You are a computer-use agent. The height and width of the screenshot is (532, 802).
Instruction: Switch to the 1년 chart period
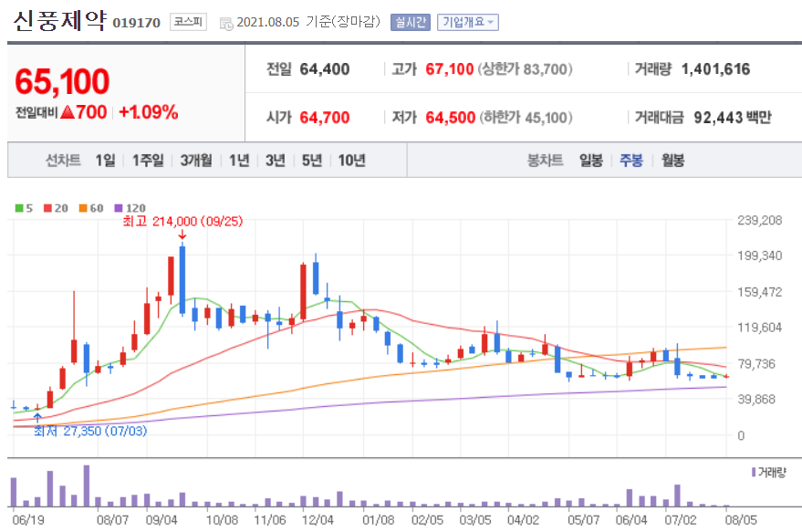click(x=239, y=160)
